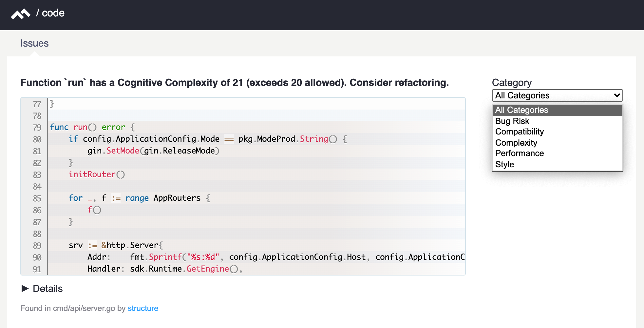The image size is (644, 328).
Task: Click the 'srv := &http.Server{' line
Action: coord(116,245)
